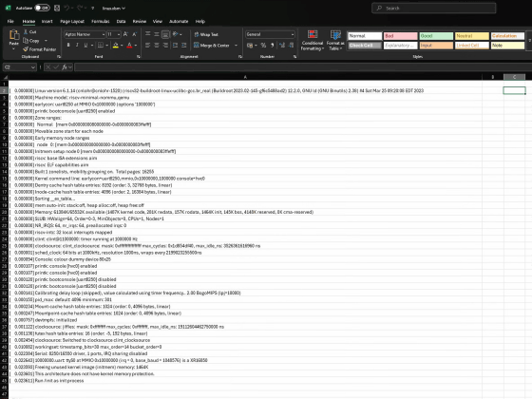
Task: Click the Increase Decimal icon
Action: [x=282, y=46]
